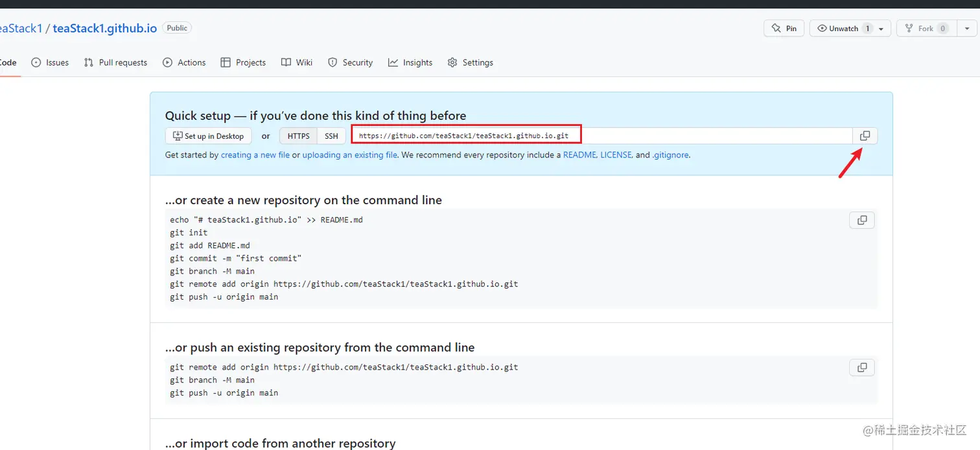Click the eye icon in Unwatch button
Viewport: 980px width, 450px height.
point(822,29)
